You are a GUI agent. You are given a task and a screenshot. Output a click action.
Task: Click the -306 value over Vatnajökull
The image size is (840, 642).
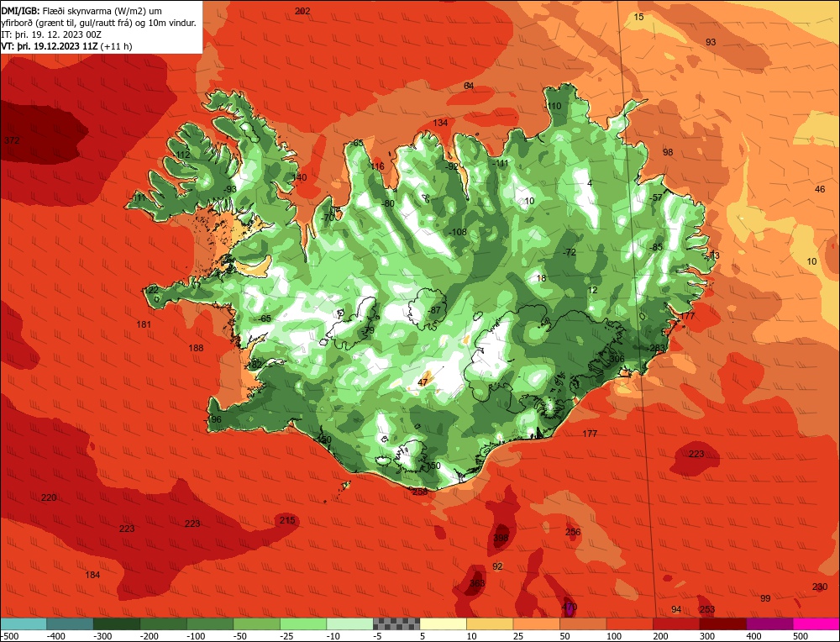coord(616,359)
